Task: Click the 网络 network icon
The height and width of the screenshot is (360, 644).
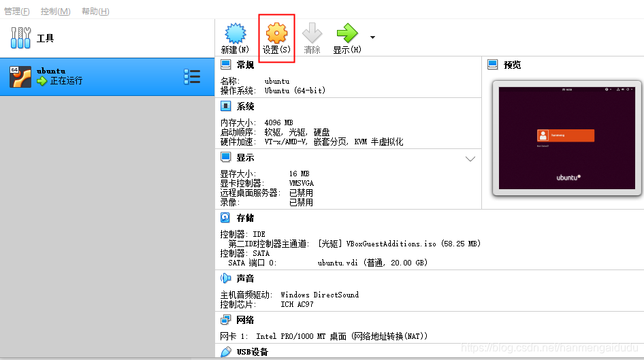Action: click(x=225, y=320)
